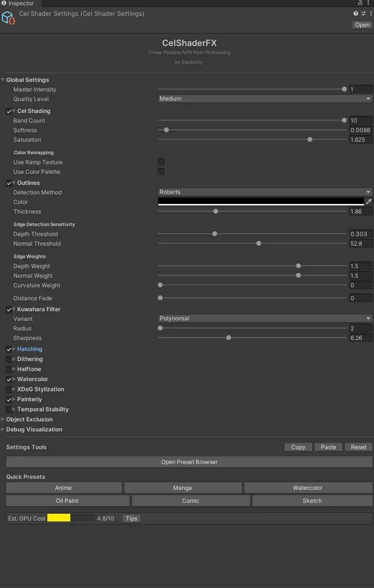Enable Temporal Stability checkbox
Viewport: 374px width, 588px height.
[9, 409]
